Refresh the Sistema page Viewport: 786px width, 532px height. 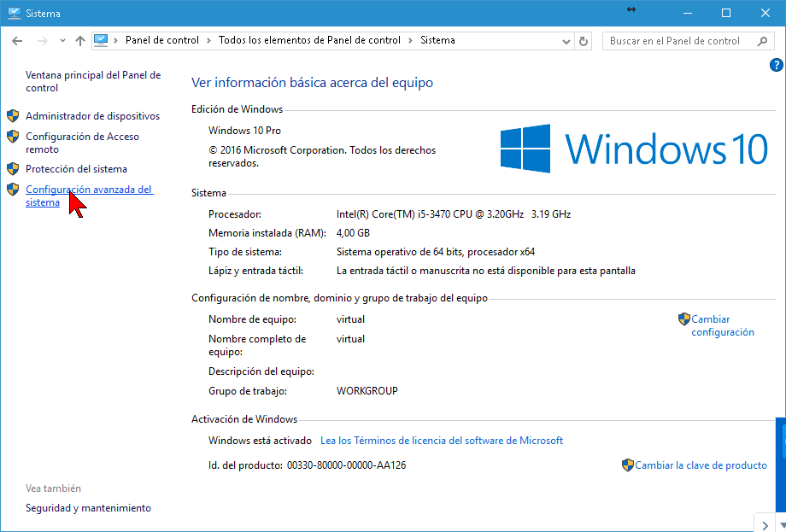(x=583, y=42)
